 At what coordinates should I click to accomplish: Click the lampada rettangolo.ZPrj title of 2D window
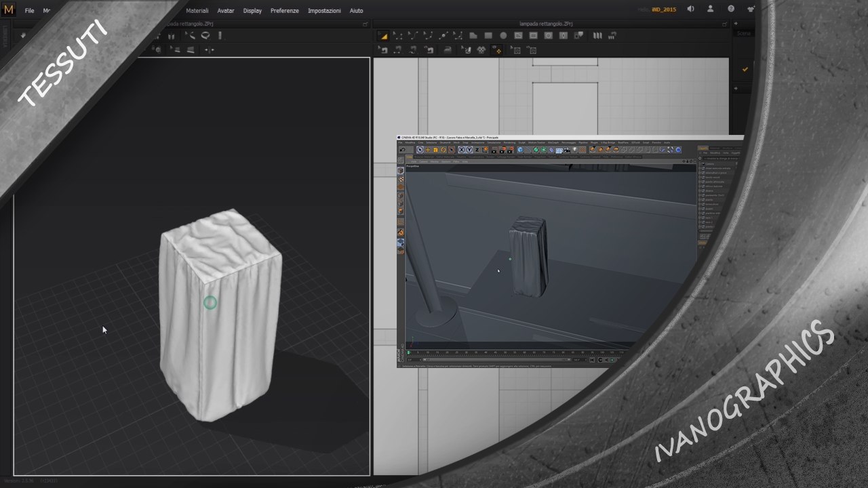[x=547, y=24]
